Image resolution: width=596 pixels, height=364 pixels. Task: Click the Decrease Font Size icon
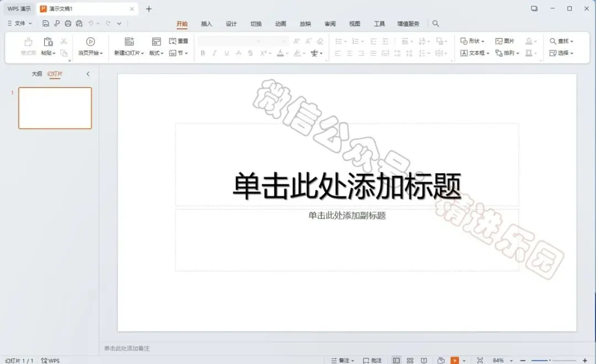308,41
